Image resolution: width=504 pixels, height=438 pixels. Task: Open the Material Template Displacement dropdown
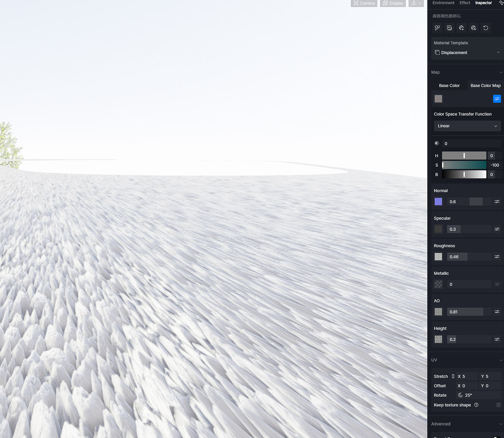pos(467,53)
